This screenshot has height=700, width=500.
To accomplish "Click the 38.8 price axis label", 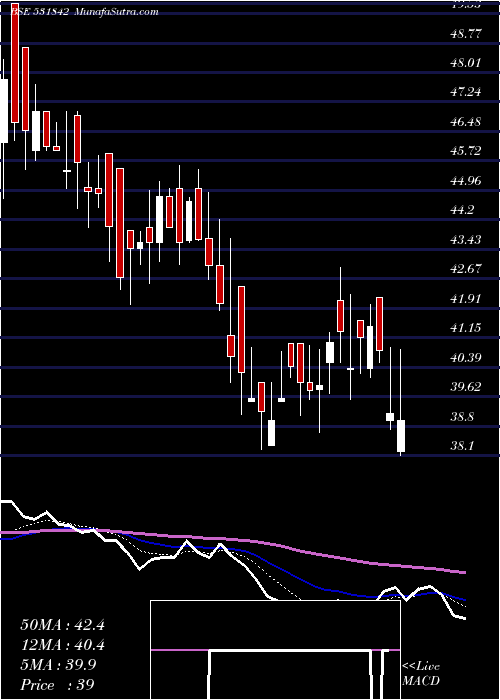I will (462, 417).
